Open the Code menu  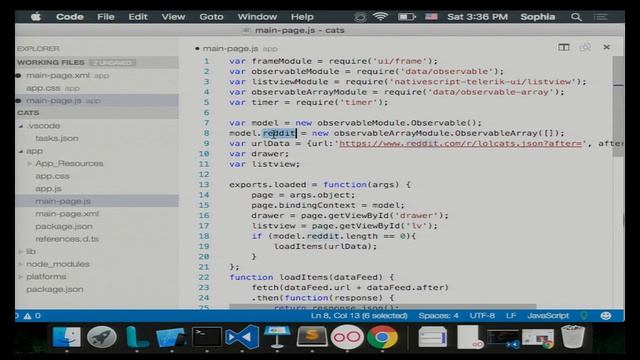[x=69, y=17]
